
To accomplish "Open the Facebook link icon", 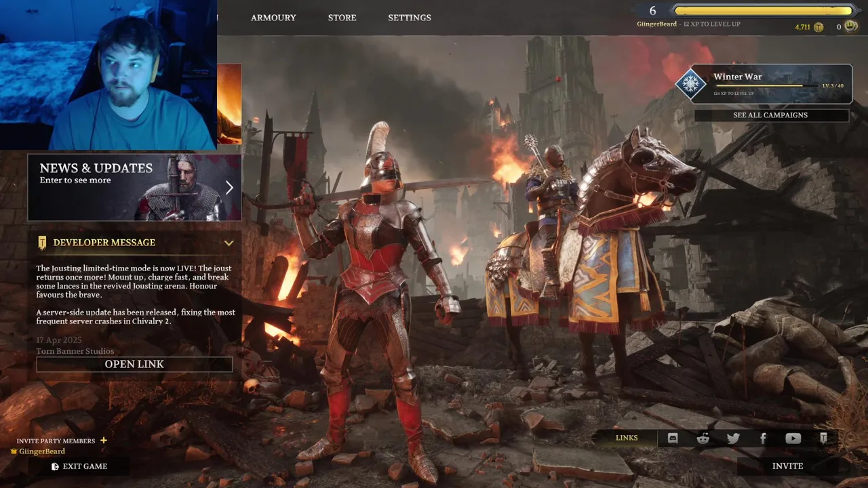I will click(763, 439).
